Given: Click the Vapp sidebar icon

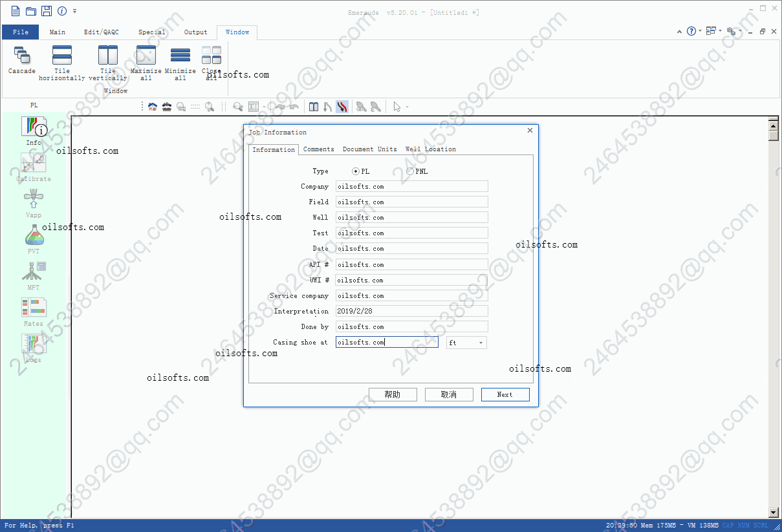Looking at the screenshot, I should pyautogui.click(x=34, y=204).
